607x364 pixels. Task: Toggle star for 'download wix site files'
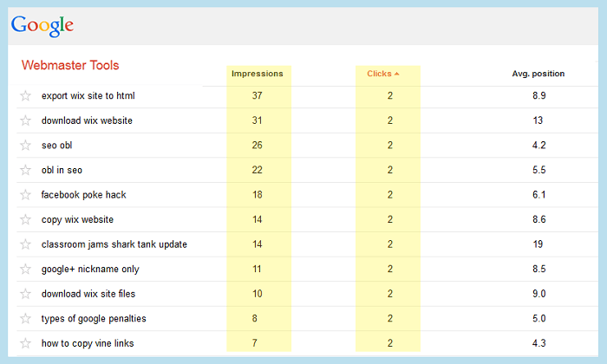tap(25, 294)
